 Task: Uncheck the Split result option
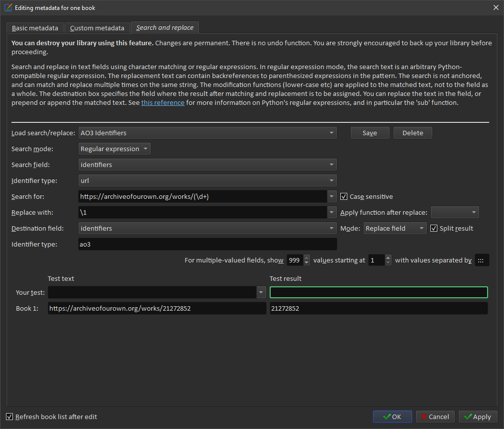[434, 228]
